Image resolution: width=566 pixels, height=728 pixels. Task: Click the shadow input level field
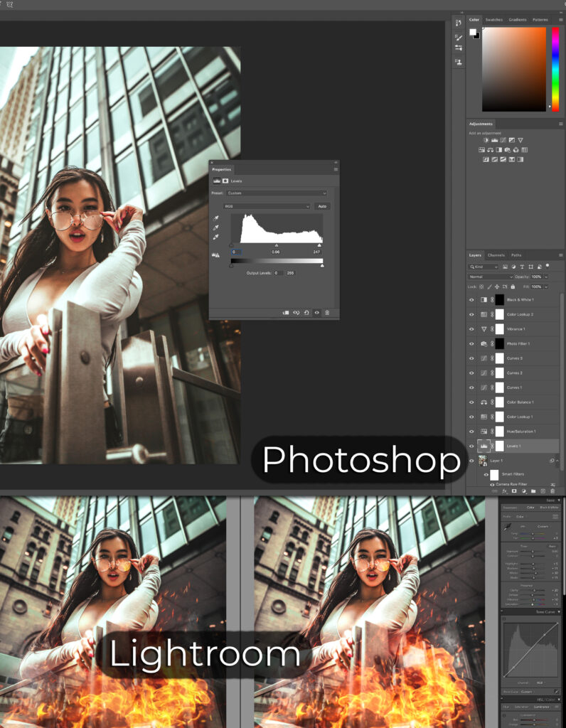point(236,252)
